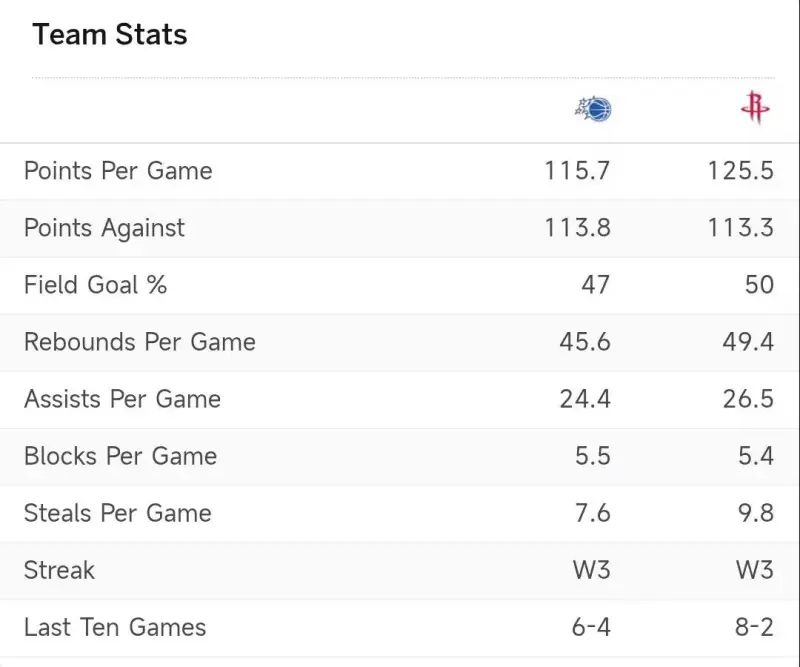Click the Points Against row label
The height and width of the screenshot is (667, 800).
(104, 228)
